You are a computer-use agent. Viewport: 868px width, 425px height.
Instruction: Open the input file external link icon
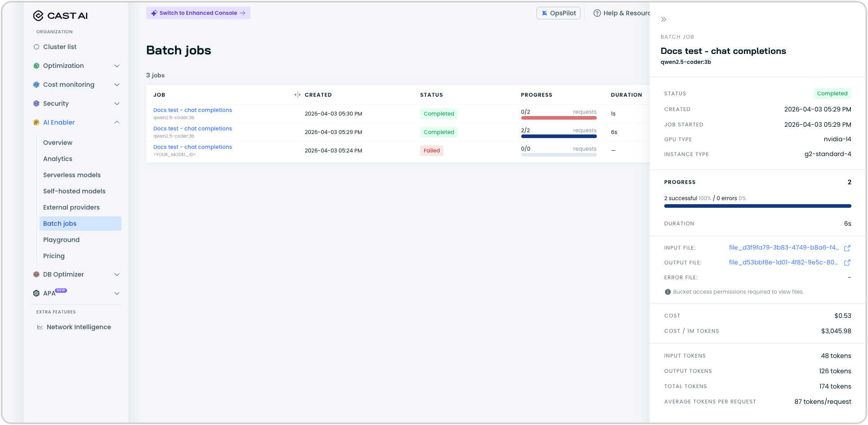pos(847,248)
